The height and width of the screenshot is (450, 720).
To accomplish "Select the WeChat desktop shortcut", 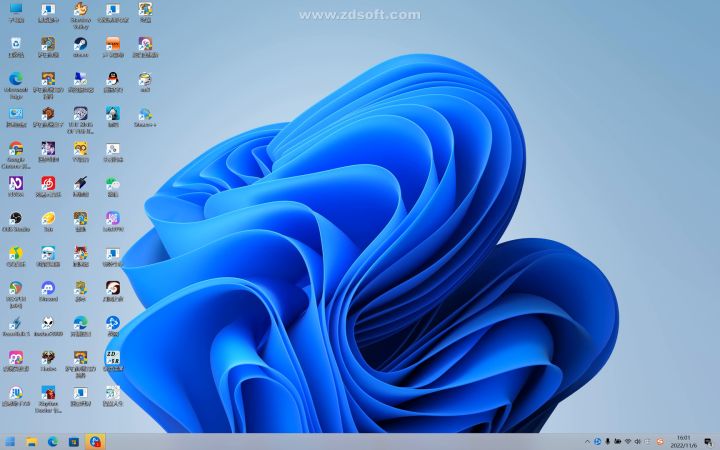I will point(112,187).
